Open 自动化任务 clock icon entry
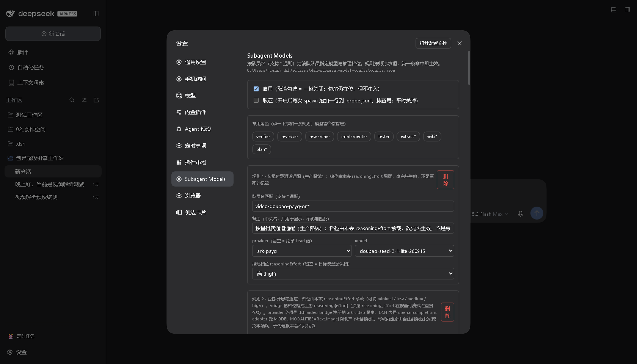 coord(11,67)
